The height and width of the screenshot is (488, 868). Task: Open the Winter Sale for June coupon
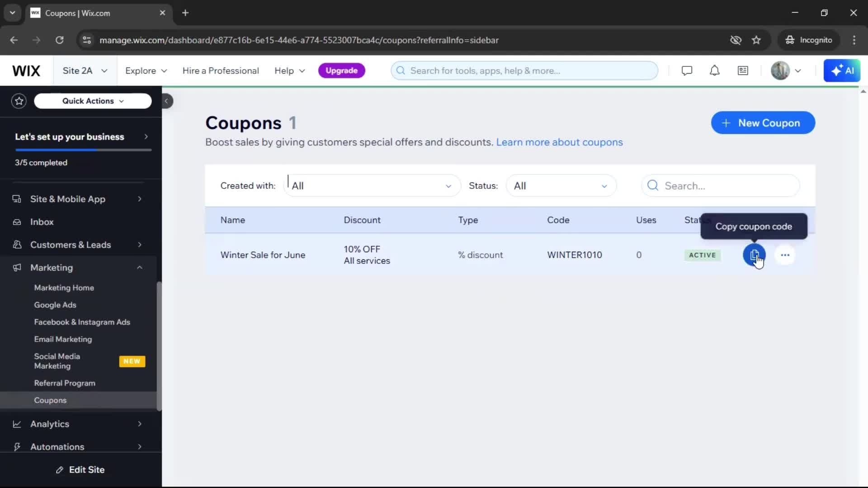(263, 255)
